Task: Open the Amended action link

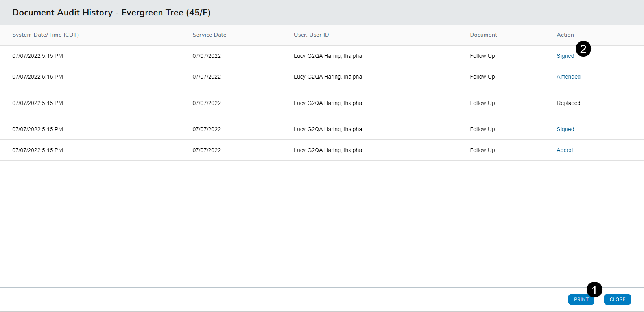Action: [568, 77]
